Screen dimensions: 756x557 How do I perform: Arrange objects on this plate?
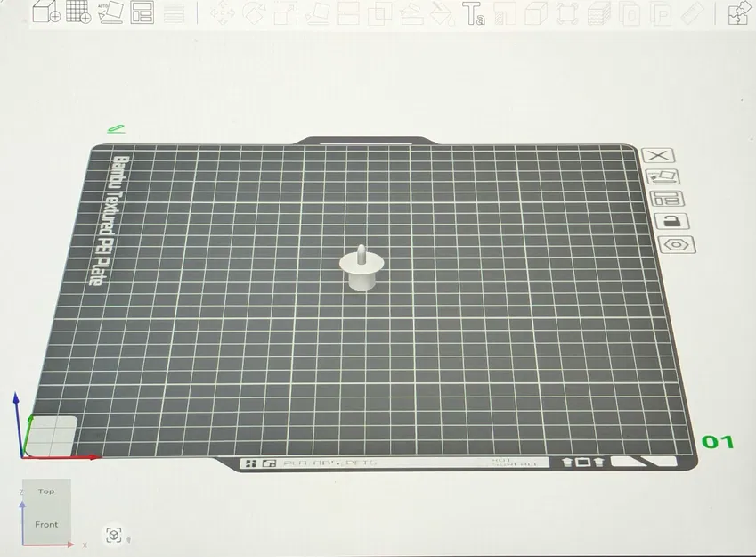pyautogui.click(x=667, y=199)
